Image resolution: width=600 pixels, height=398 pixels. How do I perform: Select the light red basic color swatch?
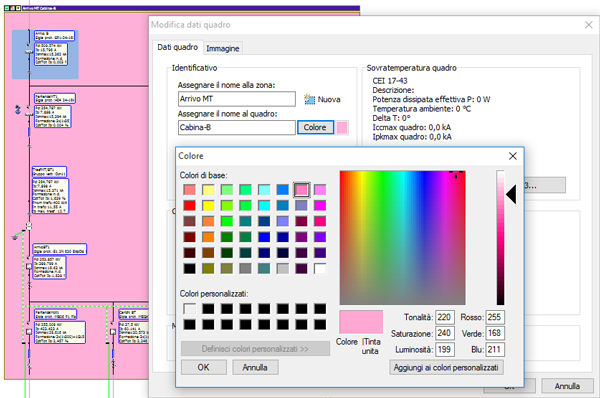189,190
